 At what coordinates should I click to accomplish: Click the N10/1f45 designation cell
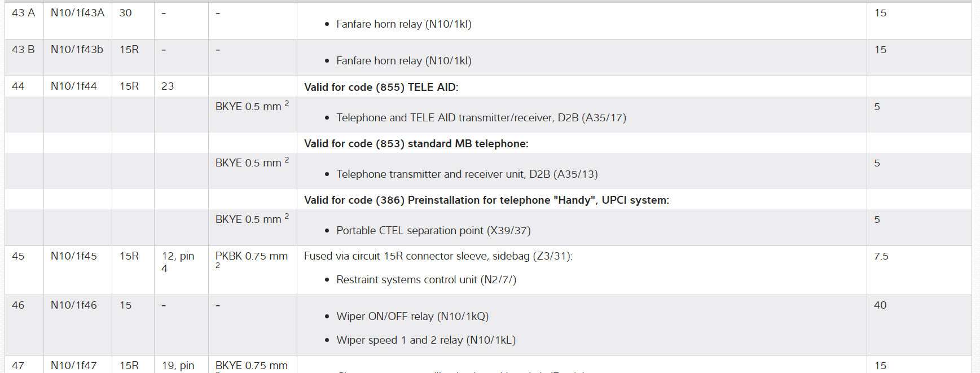[73, 256]
